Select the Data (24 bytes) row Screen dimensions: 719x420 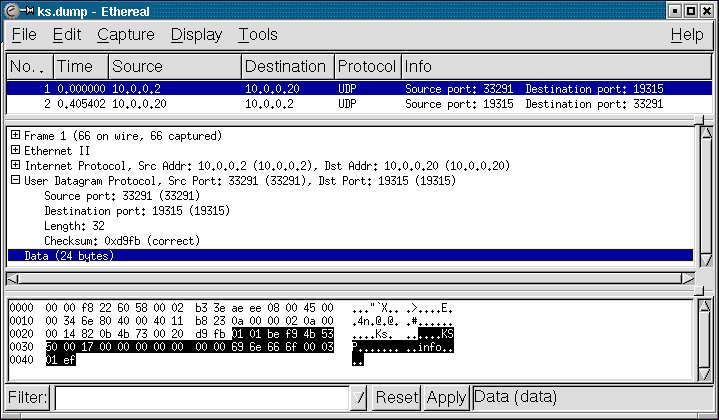coord(351,256)
